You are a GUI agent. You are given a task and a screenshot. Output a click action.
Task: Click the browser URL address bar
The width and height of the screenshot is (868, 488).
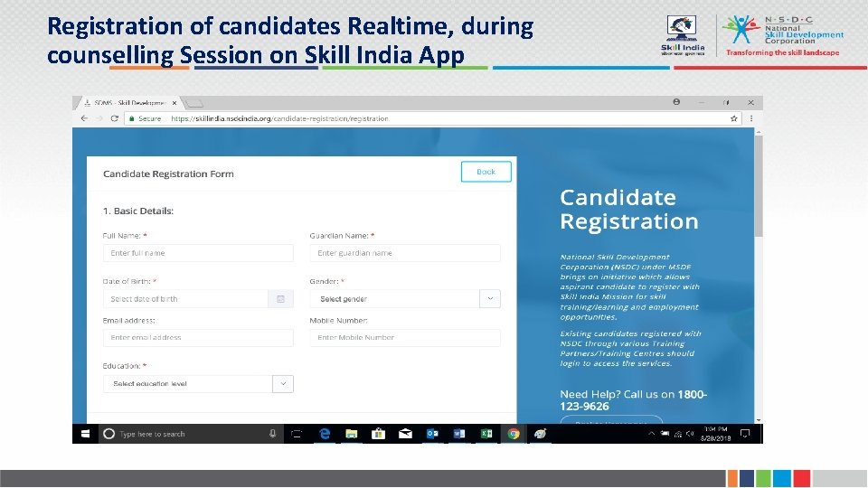click(x=432, y=118)
